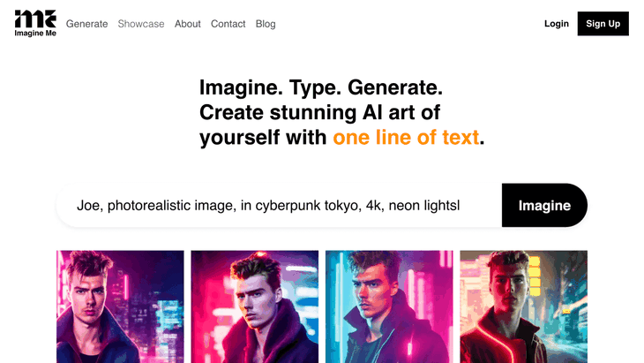Open the About page
Viewport: 644px width, 363px height.
tap(188, 24)
